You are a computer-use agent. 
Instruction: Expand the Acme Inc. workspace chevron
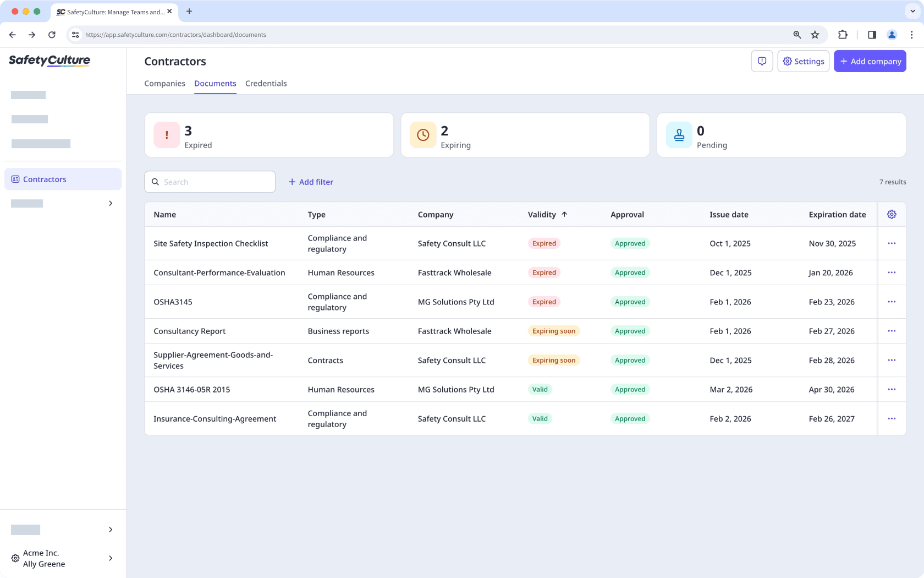tap(110, 558)
